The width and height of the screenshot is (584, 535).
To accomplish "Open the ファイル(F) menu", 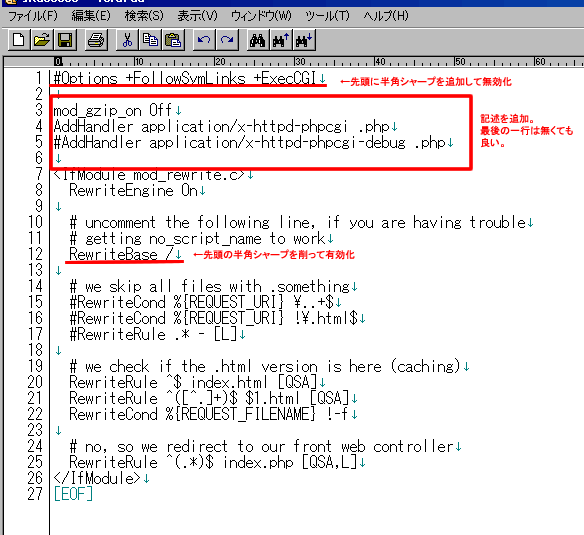I will [x=33, y=16].
